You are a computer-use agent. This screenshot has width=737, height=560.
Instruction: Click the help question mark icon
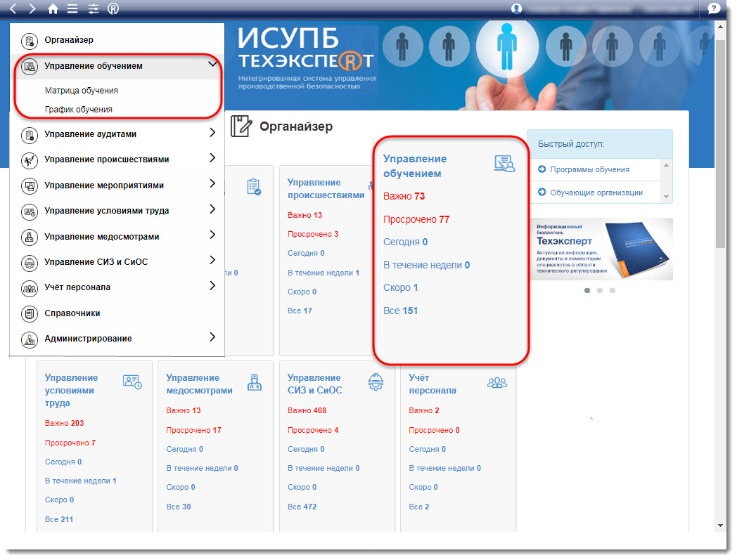[x=713, y=9]
